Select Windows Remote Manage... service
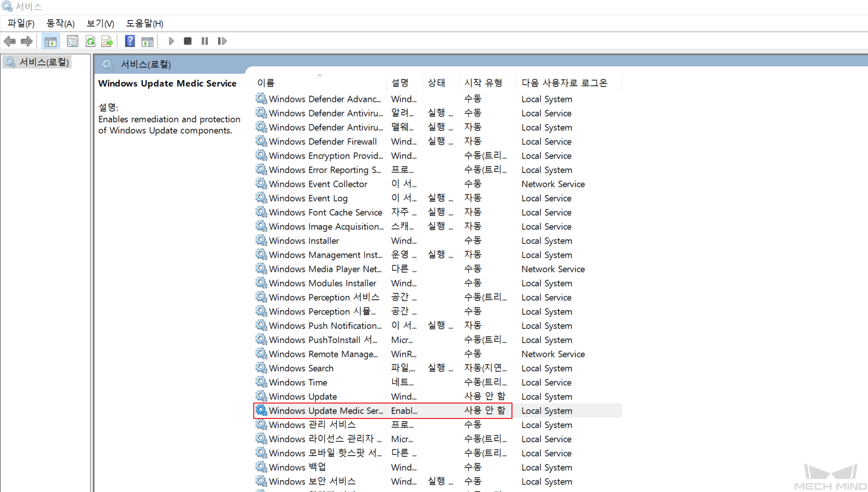868x492 pixels. (x=437, y=354)
